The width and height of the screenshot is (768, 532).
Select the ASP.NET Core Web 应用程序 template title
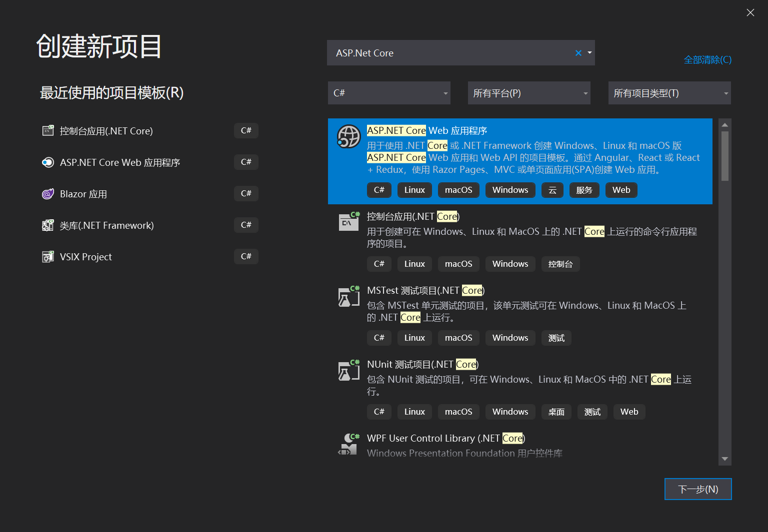pyautogui.click(x=427, y=131)
